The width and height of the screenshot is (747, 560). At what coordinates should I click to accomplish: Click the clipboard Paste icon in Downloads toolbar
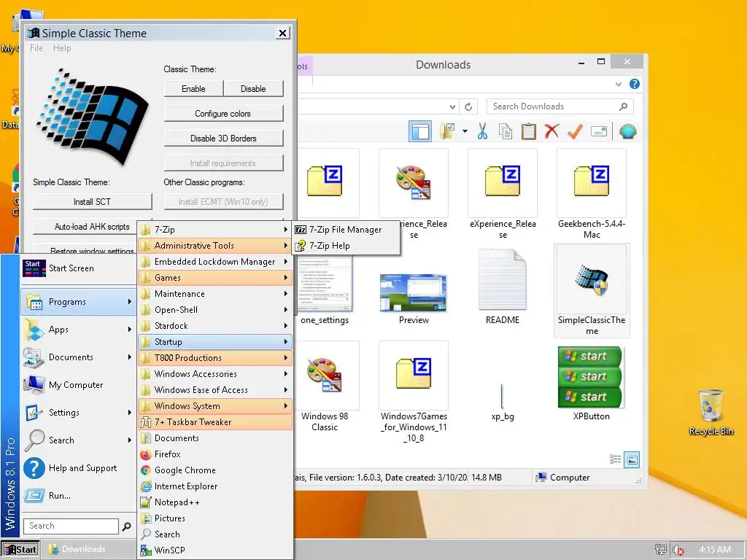pos(528,131)
